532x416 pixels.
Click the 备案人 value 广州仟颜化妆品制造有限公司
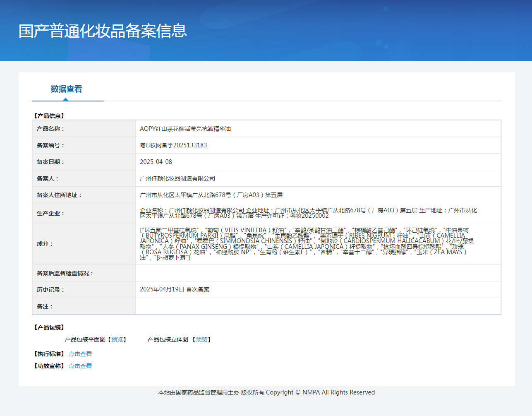177,178
